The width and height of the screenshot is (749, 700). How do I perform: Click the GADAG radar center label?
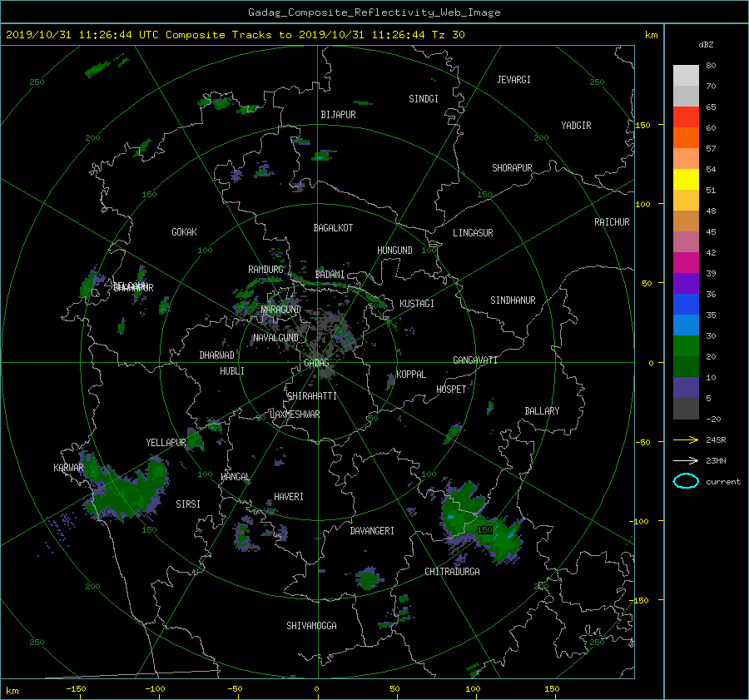click(316, 363)
